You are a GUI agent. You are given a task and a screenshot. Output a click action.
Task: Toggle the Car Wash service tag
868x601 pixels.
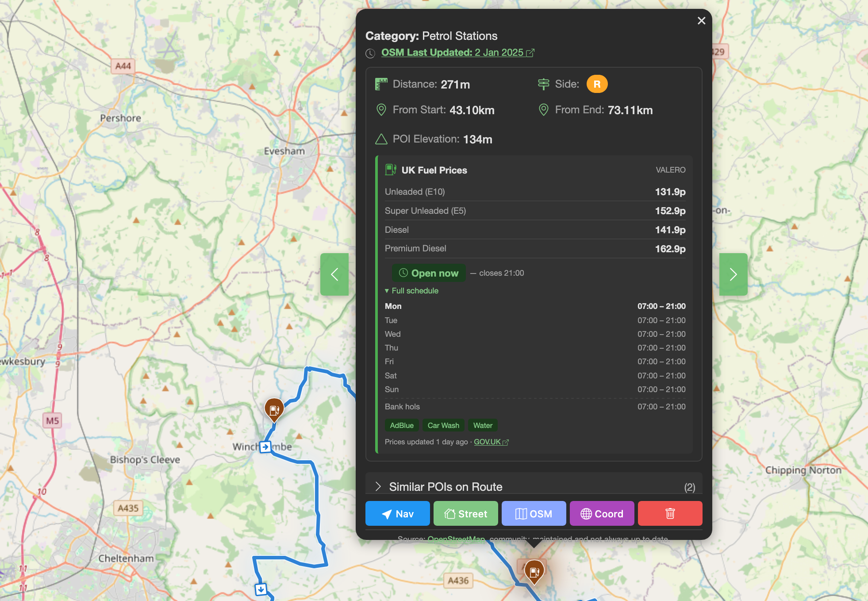pos(443,425)
